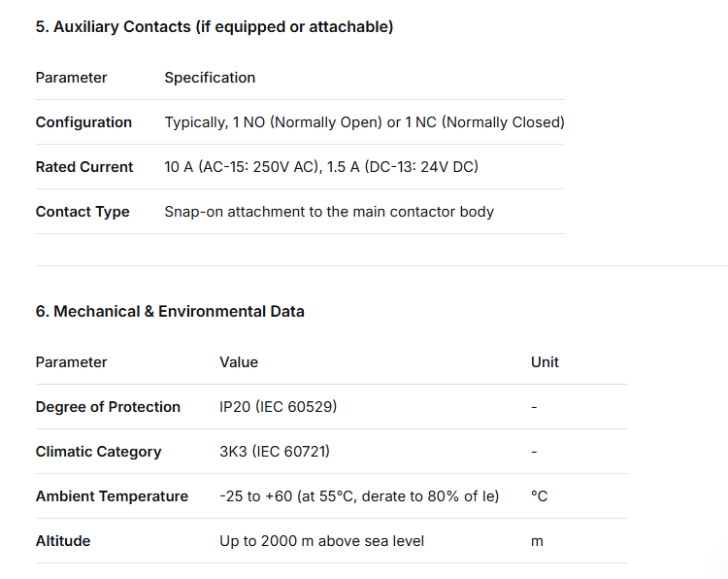Click the 'Mechanical & Environmental Data' heading
728x579 pixels.
(x=170, y=312)
